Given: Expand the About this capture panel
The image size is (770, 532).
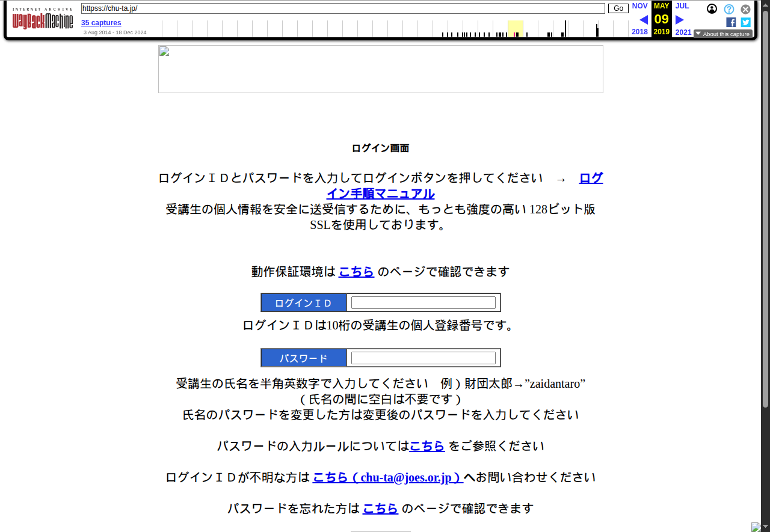Looking at the screenshot, I should click(x=722, y=34).
